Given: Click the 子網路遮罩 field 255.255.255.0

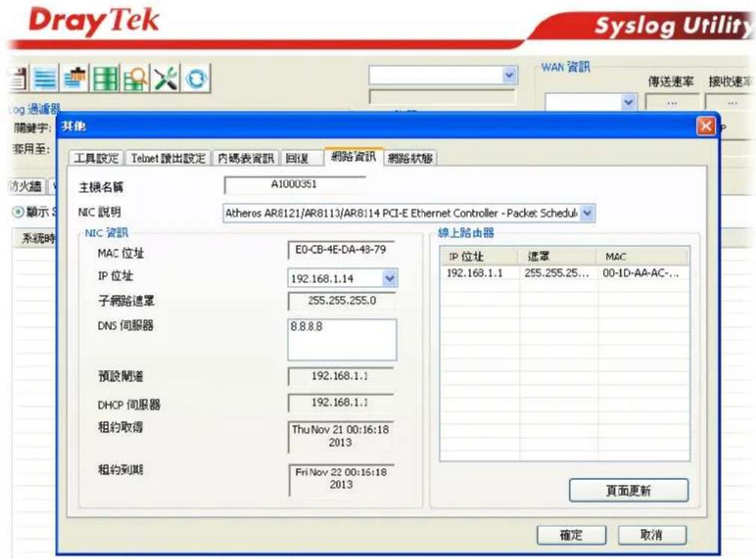Looking at the screenshot, I should click(x=342, y=301).
